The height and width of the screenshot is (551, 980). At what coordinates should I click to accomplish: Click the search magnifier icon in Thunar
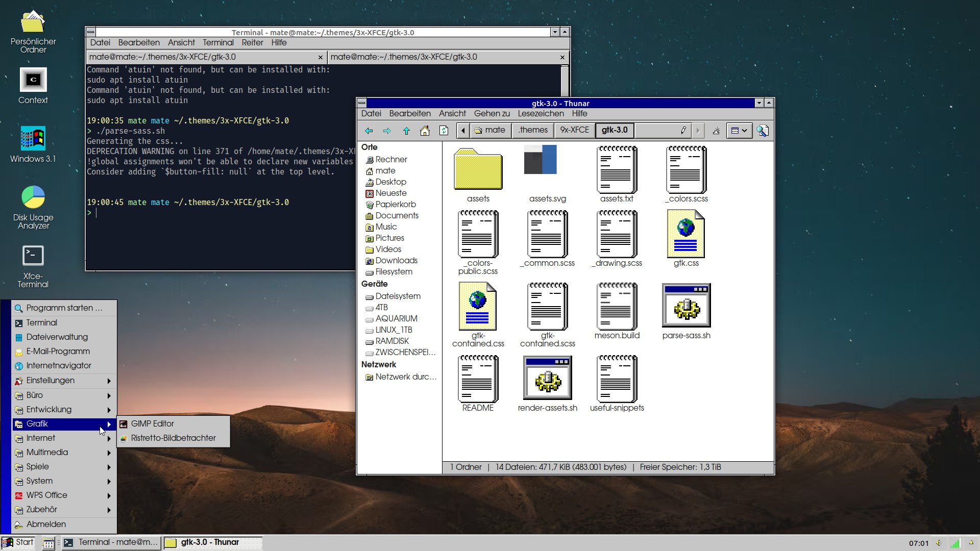pos(763,131)
